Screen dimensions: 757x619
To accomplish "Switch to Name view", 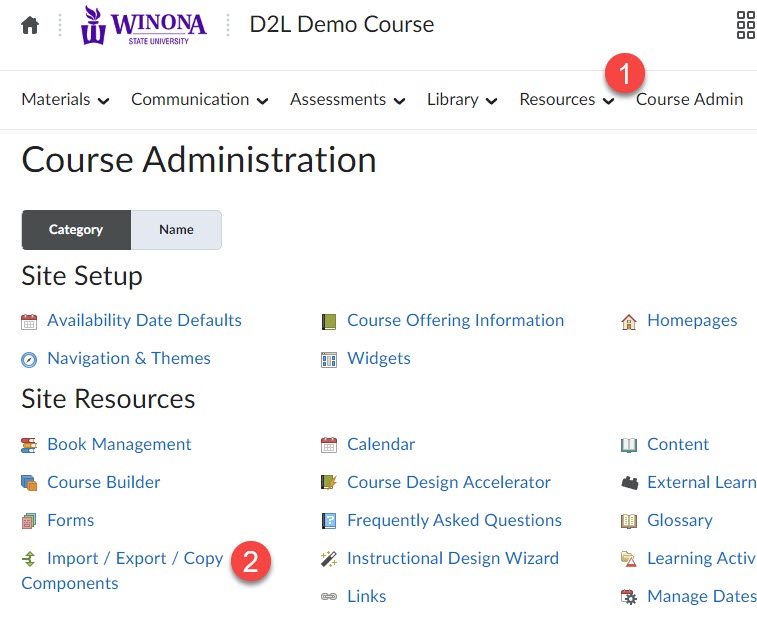I will tap(176, 229).
